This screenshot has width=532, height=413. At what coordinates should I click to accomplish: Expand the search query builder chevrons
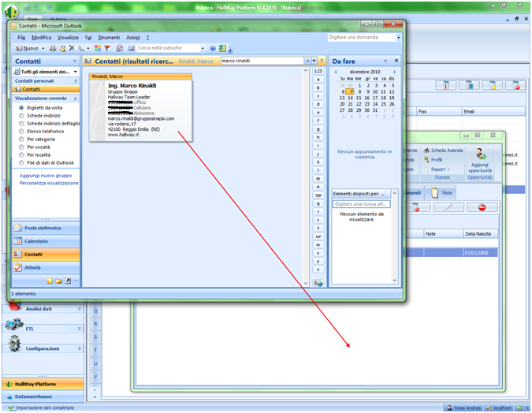click(x=322, y=61)
